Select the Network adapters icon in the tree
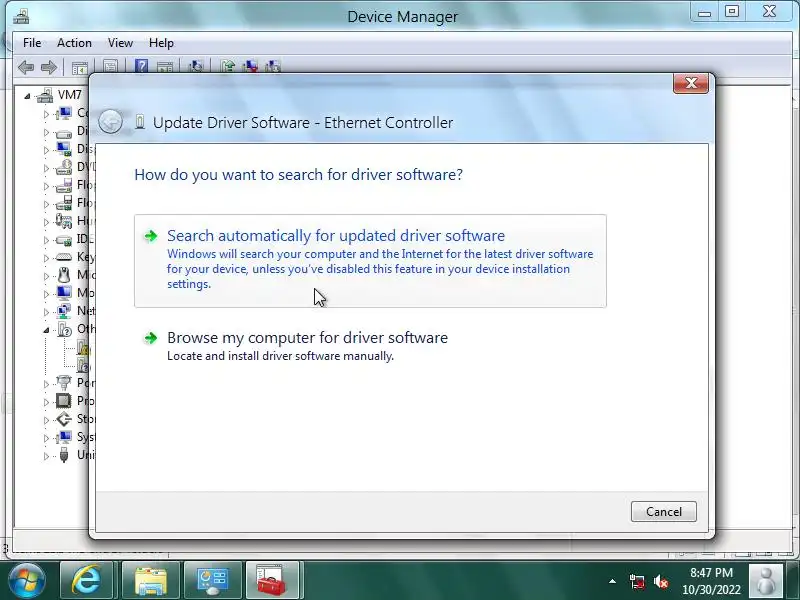The width and height of the screenshot is (800, 600). [64, 311]
